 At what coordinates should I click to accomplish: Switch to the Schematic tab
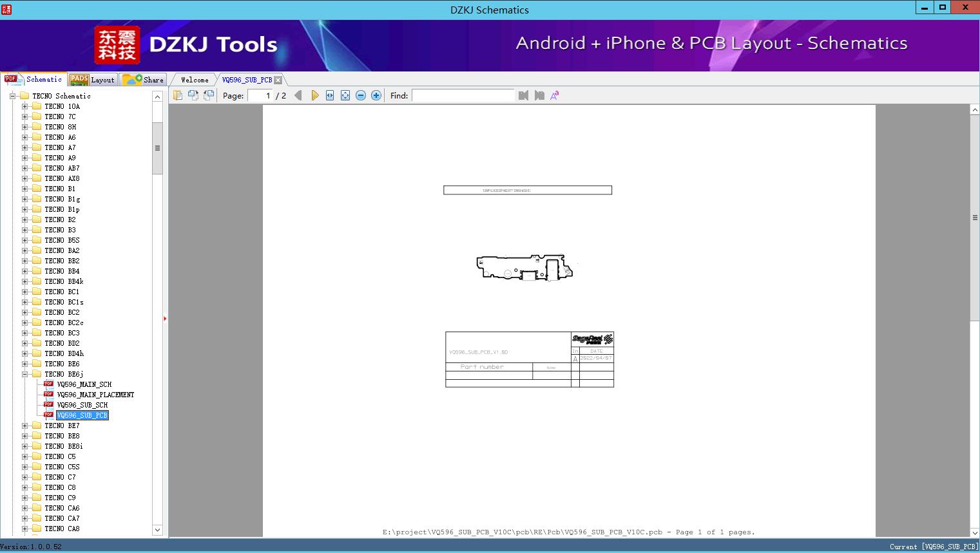click(x=34, y=79)
